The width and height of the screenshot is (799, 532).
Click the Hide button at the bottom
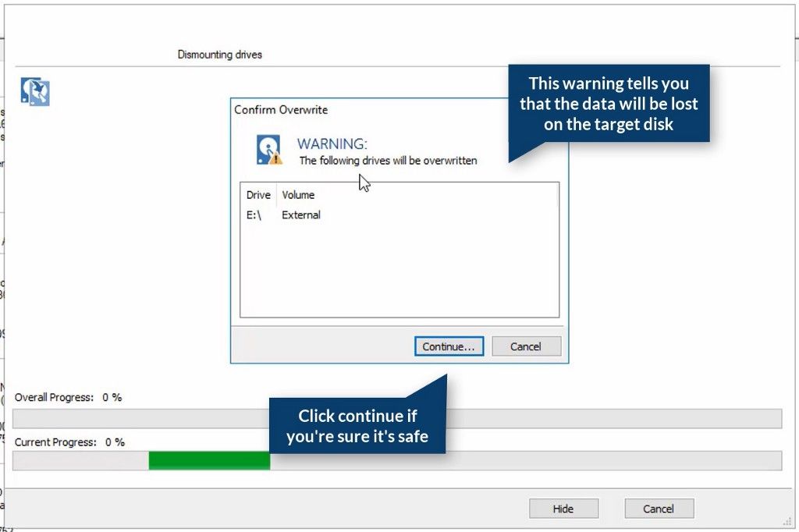click(563, 509)
